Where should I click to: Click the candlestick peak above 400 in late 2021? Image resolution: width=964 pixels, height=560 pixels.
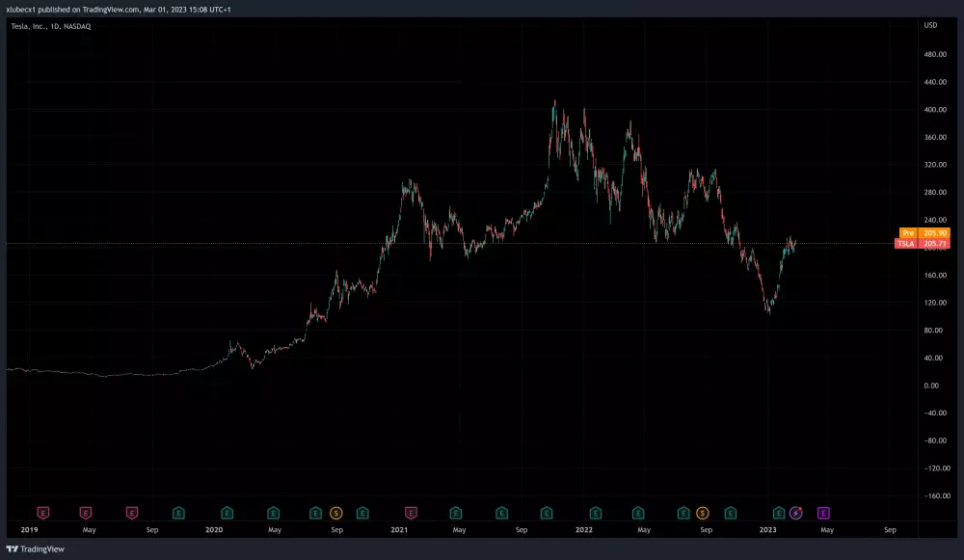coord(553,102)
